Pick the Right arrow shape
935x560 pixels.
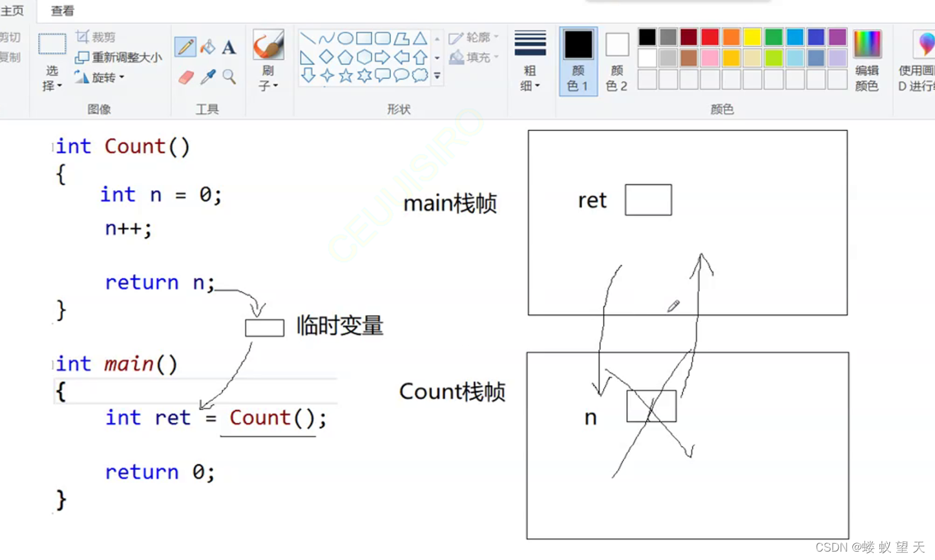[383, 57]
